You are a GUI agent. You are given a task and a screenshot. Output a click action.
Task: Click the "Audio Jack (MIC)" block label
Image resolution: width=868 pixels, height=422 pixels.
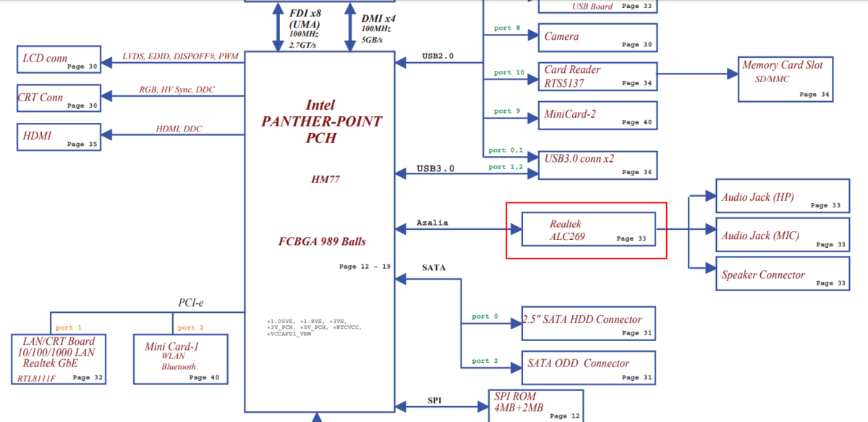coord(760,236)
